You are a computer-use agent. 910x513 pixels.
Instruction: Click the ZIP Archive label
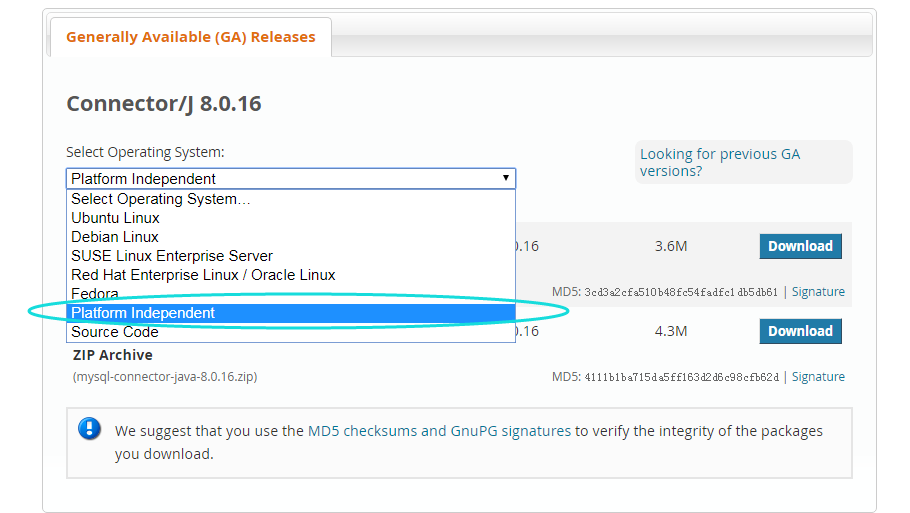tap(113, 355)
